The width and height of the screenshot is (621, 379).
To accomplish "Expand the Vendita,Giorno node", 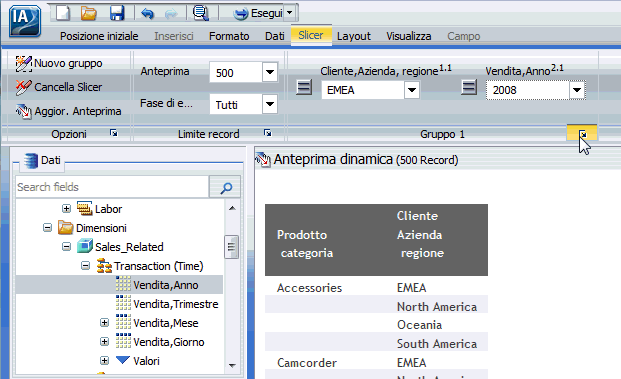I will [104, 341].
